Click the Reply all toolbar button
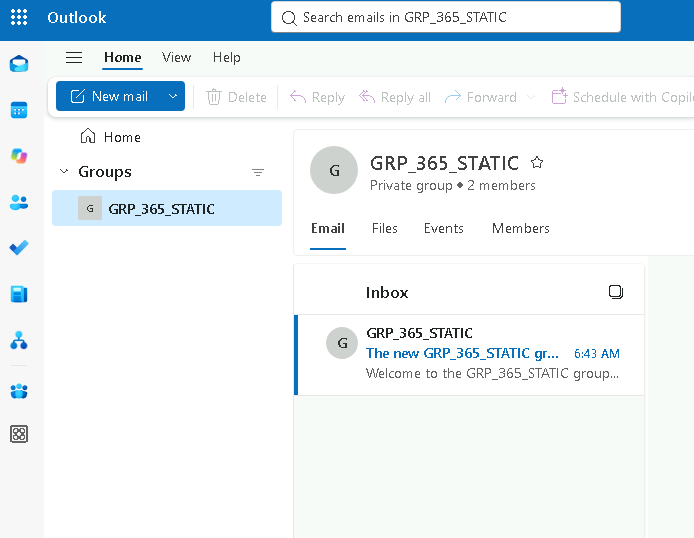The image size is (694, 538). tap(394, 97)
